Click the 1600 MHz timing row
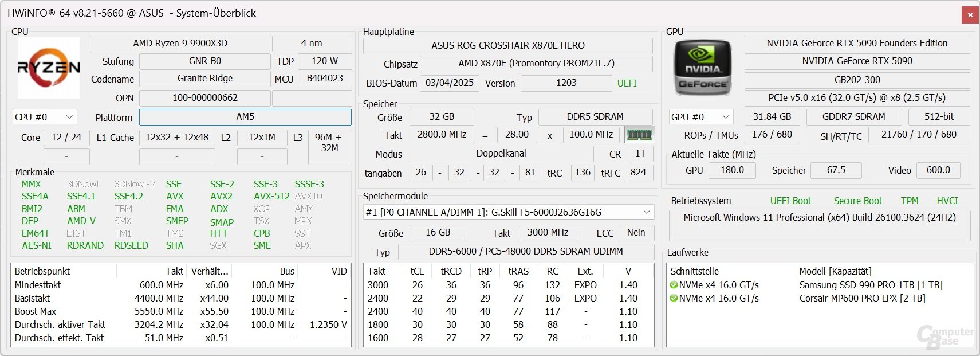This screenshot has width=980, height=356. 509,338
